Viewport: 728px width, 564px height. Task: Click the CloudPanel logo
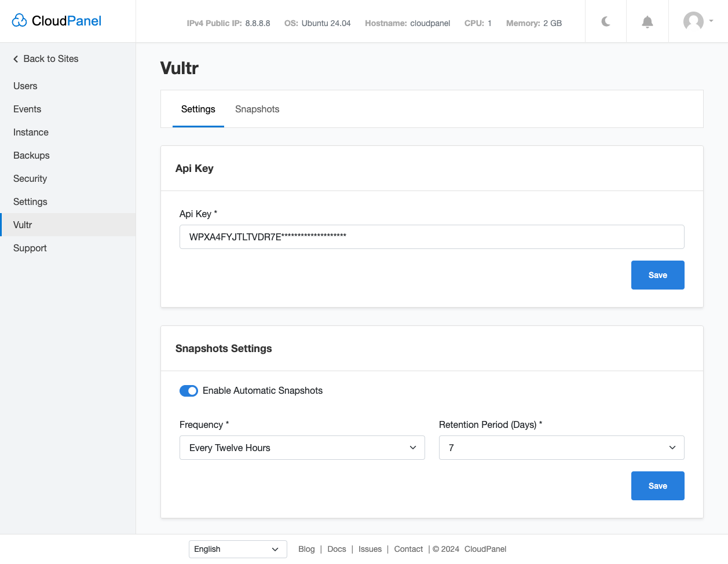56,20
